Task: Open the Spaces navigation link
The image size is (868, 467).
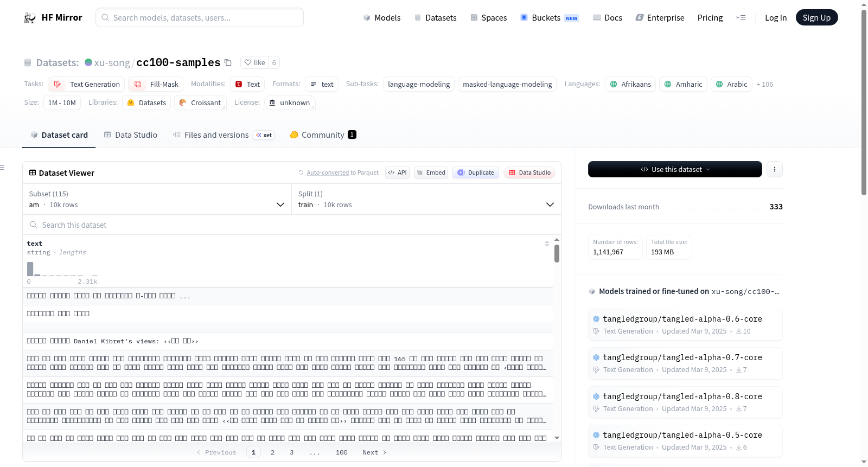Action: [x=489, y=18]
